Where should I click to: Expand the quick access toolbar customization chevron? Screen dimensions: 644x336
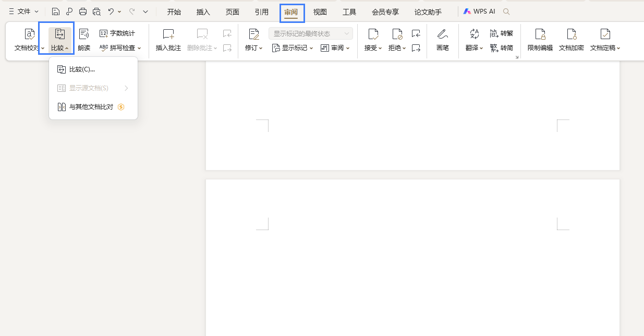[x=145, y=11]
